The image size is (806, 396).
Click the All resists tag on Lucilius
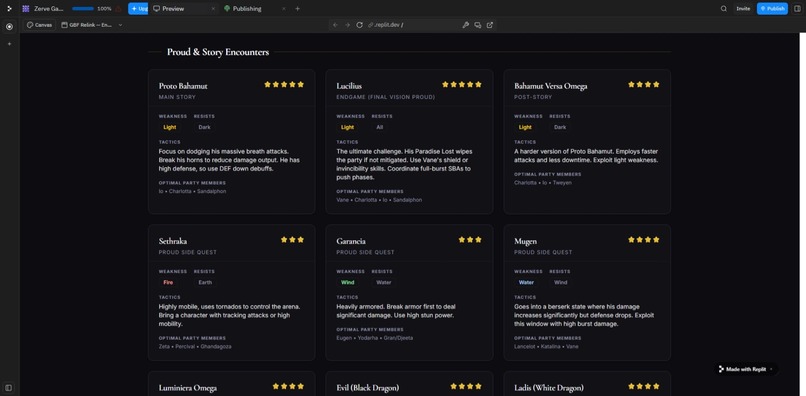point(379,127)
